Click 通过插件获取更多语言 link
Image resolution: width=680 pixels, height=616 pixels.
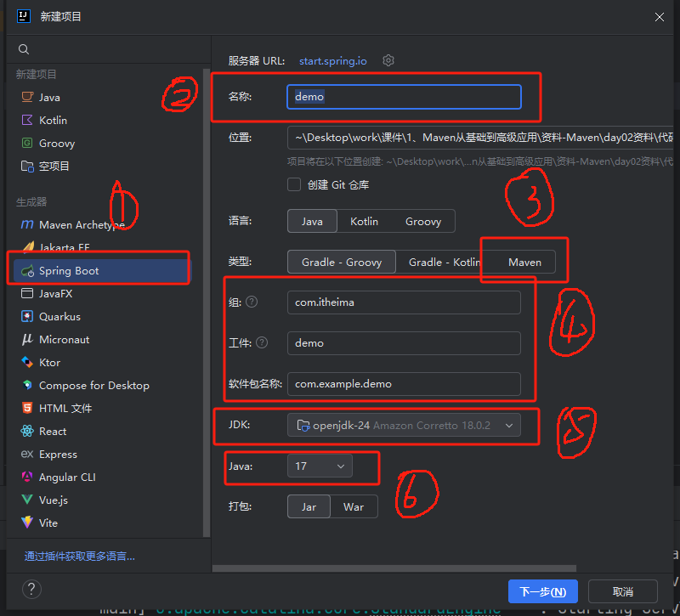tap(79, 557)
